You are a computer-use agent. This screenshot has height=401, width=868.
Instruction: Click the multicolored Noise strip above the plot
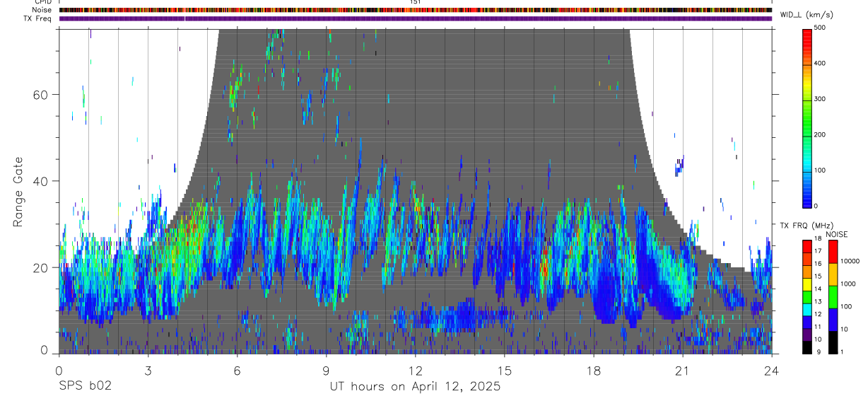(415, 11)
